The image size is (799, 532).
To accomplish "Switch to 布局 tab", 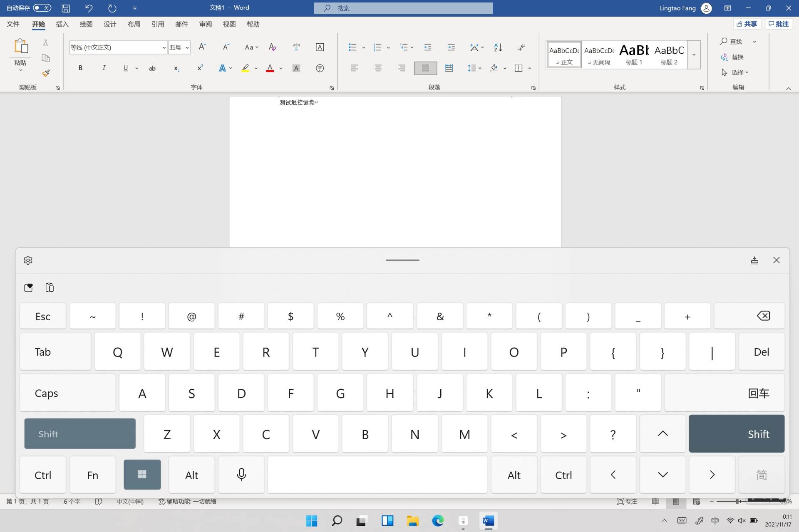I will 134,24.
